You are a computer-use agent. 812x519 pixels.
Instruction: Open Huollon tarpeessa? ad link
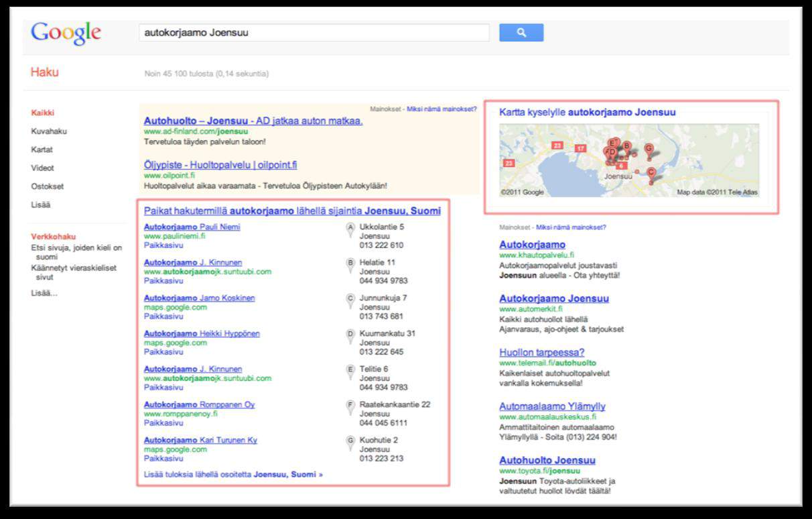click(542, 352)
